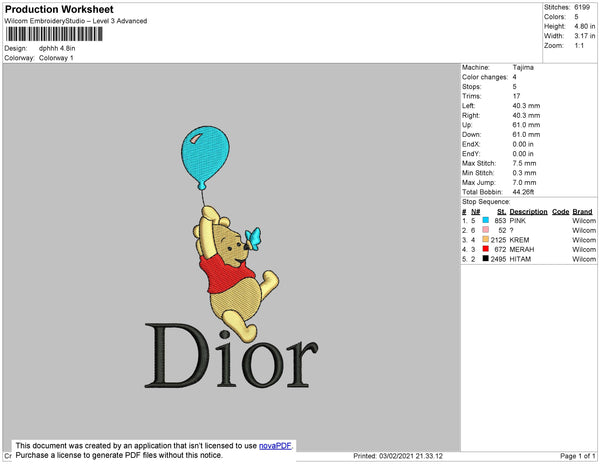Image resolution: width=600 pixels, height=464 pixels.
Task: Select the pink swatch in stop row 2
Action: point(486,230)
